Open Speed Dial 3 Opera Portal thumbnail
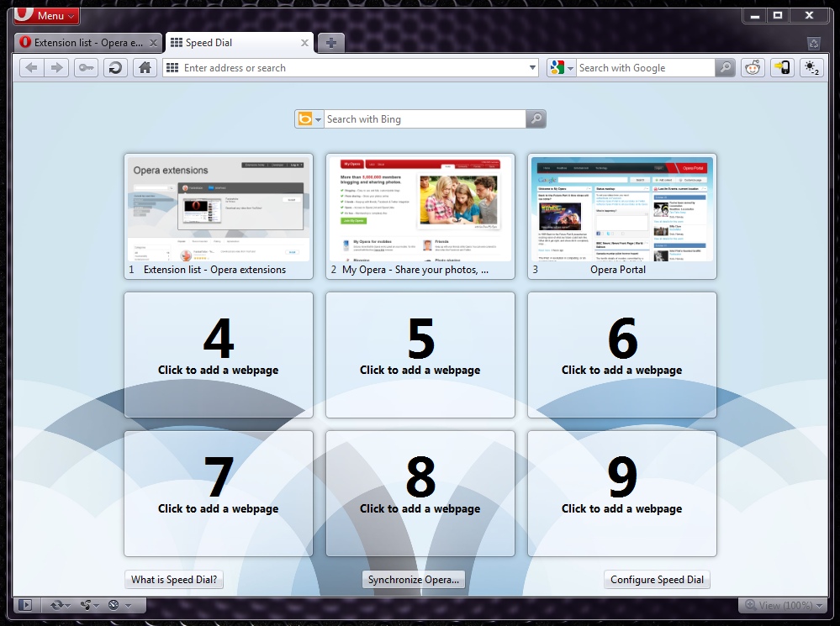This screenshot has width=840, height=626. 622,216
